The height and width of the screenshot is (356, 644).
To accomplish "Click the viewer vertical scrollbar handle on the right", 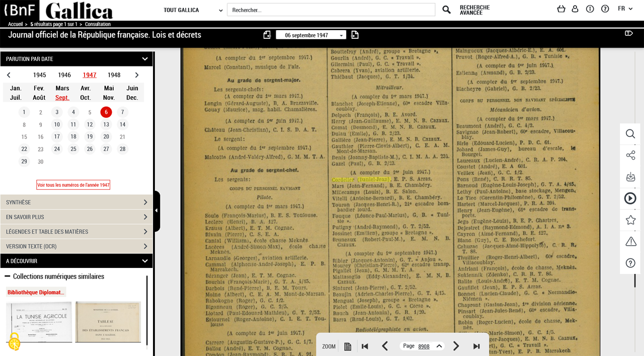I will pyautogui.click(x=635, y=280).
